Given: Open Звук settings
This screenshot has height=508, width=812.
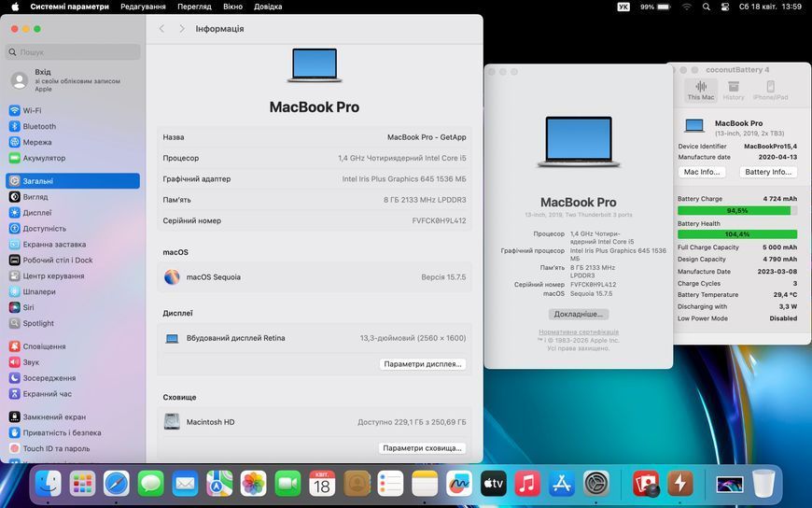Looking at the screenshot, I should [x=24, y=362].
